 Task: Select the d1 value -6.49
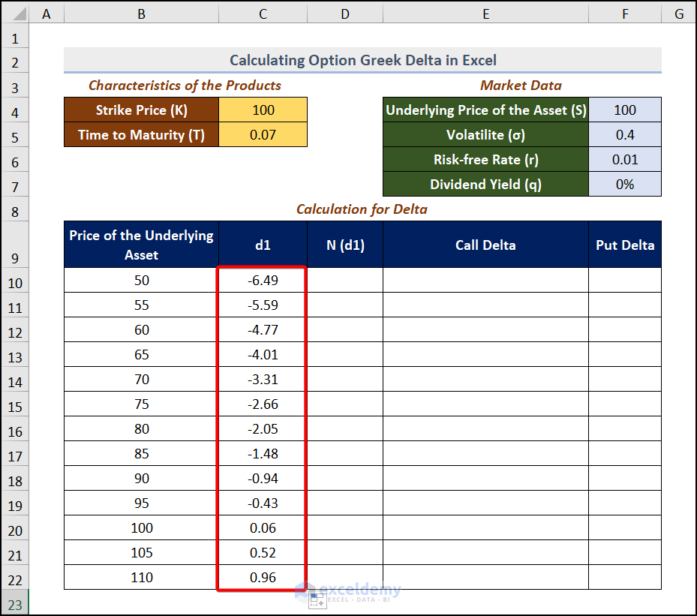pos(262,280)
